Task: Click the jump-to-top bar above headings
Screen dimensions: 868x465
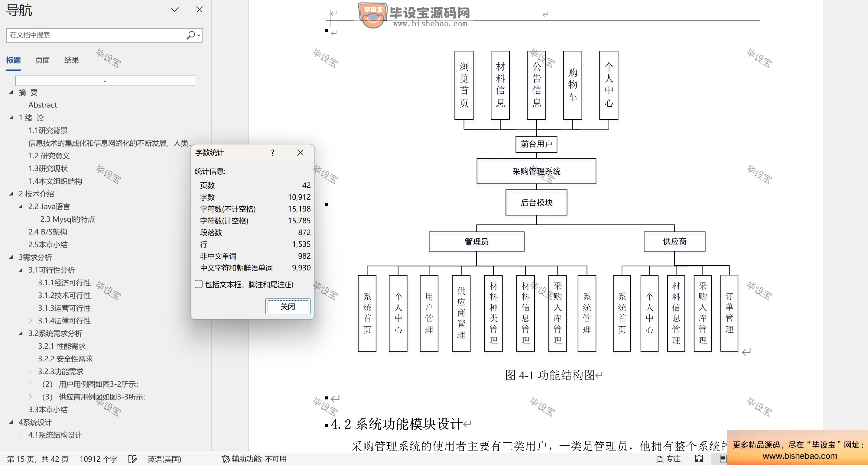Action: point(105,80)
